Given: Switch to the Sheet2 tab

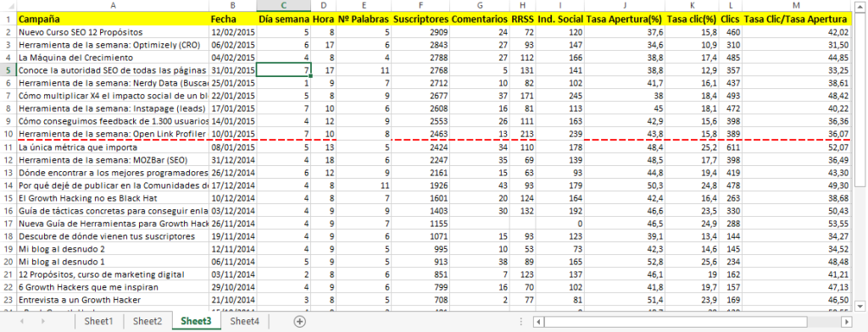Looking at the screenshot, I should pyautogui.click(x=147, y=321).
